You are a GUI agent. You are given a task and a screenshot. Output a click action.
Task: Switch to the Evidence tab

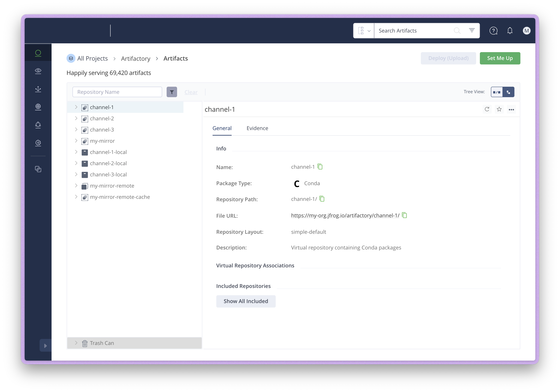(257, 128)
